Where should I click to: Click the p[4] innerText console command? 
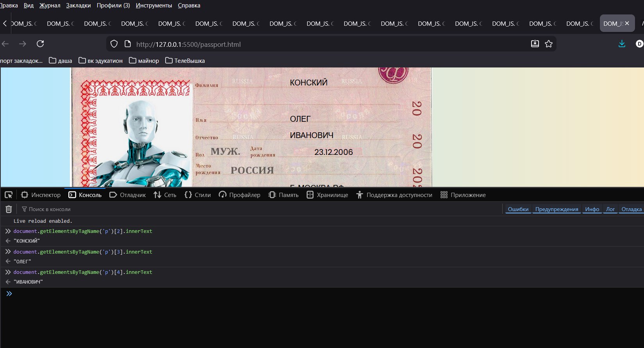coord(83,272)
